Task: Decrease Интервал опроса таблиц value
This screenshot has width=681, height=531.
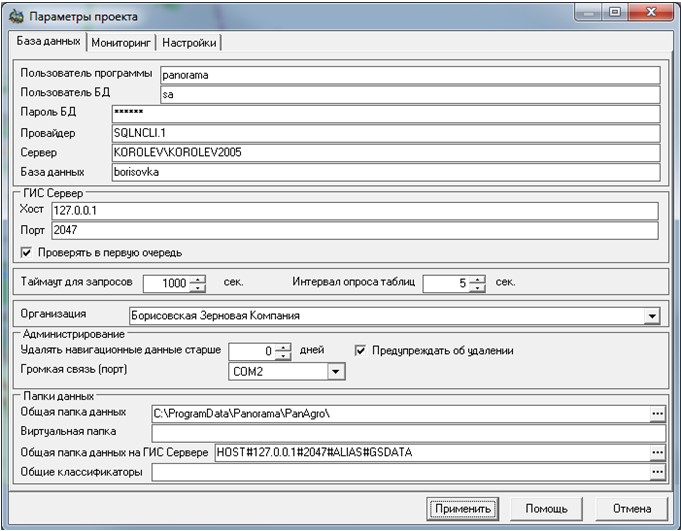Action: (478, 288)
